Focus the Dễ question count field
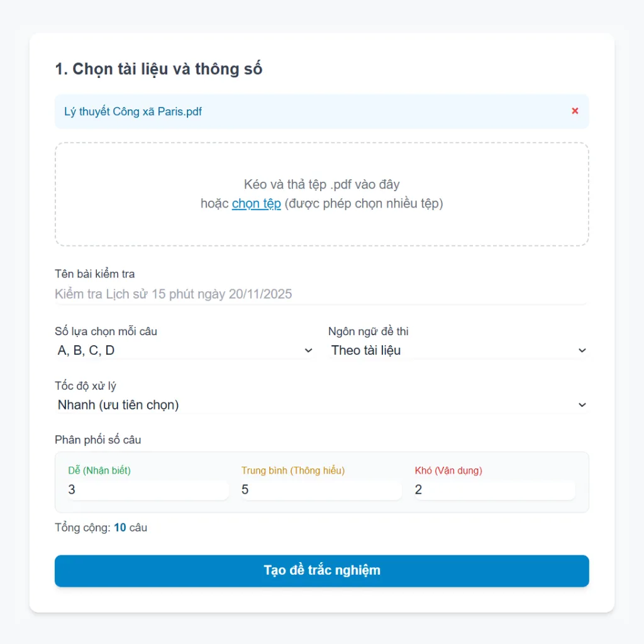The image size is (644, 644). pos(148,489)
